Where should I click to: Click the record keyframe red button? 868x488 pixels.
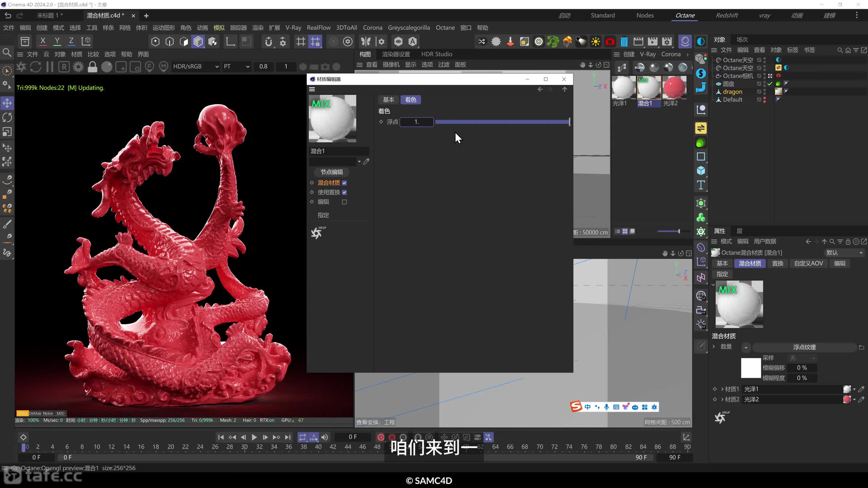[381, 438]
